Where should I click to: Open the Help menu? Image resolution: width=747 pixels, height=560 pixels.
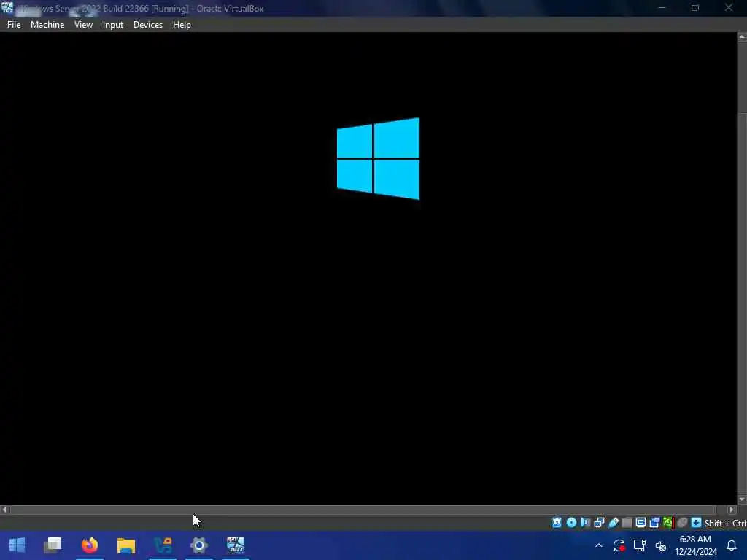(x=182, y=25)
